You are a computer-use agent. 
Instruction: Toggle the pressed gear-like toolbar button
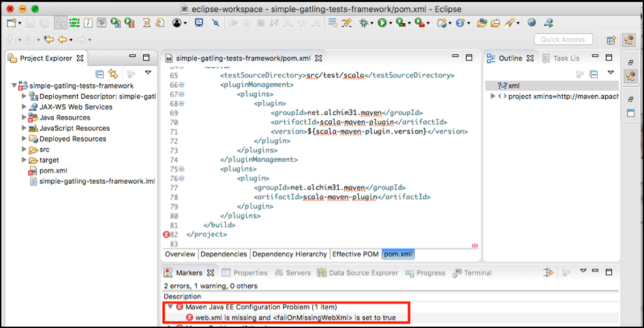61,23
